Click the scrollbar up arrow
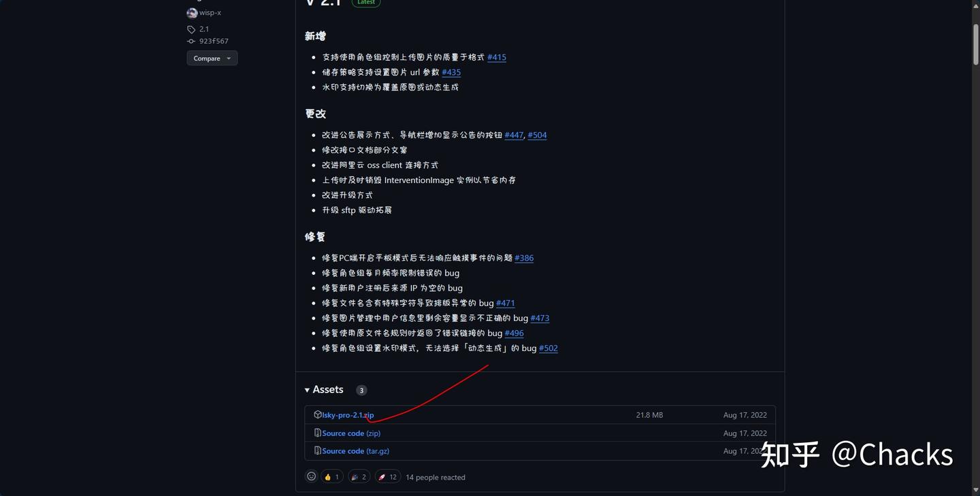This screenshot has width=980, height=496. click(x=975, y=5)
